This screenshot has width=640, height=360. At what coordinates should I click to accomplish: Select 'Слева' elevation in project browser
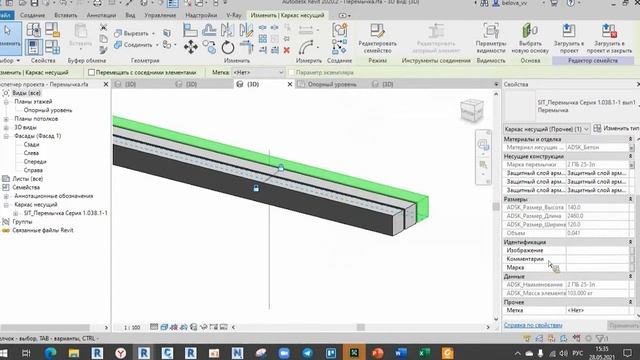[31, 153]
